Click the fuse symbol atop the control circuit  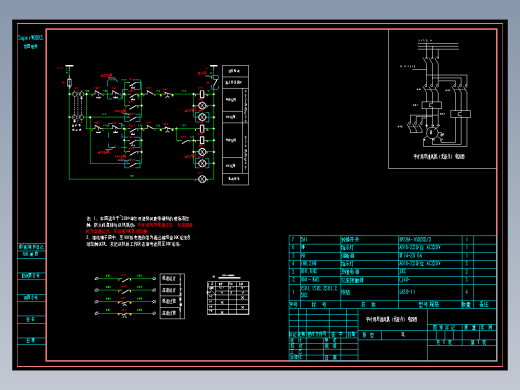click(x=69, y=82)
